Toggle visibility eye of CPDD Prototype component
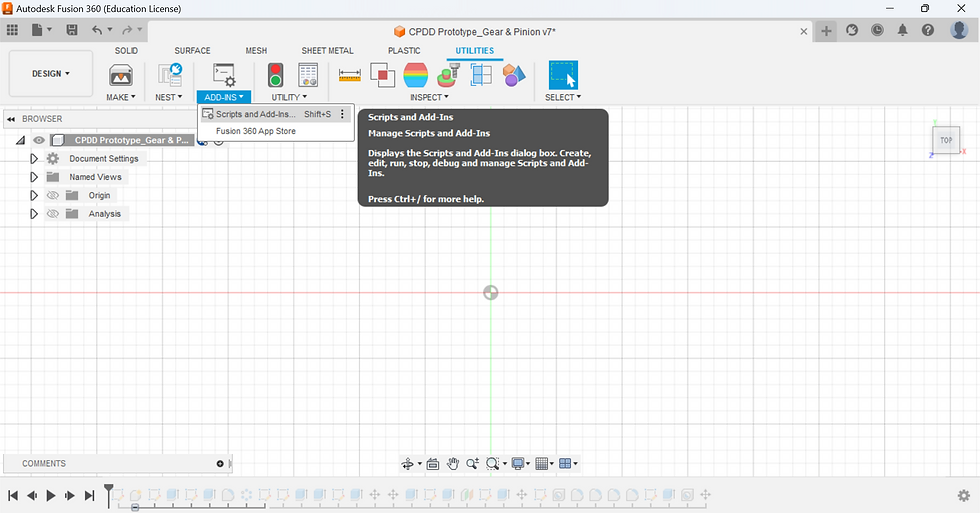This screenshot has height=513, width=980. (39, 140)
